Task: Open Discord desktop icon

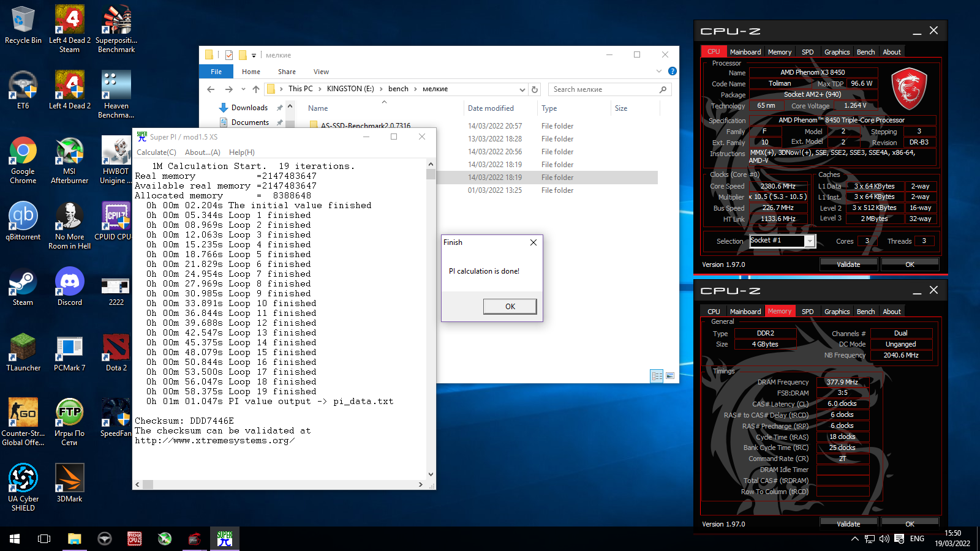Action: pos(70,287)
